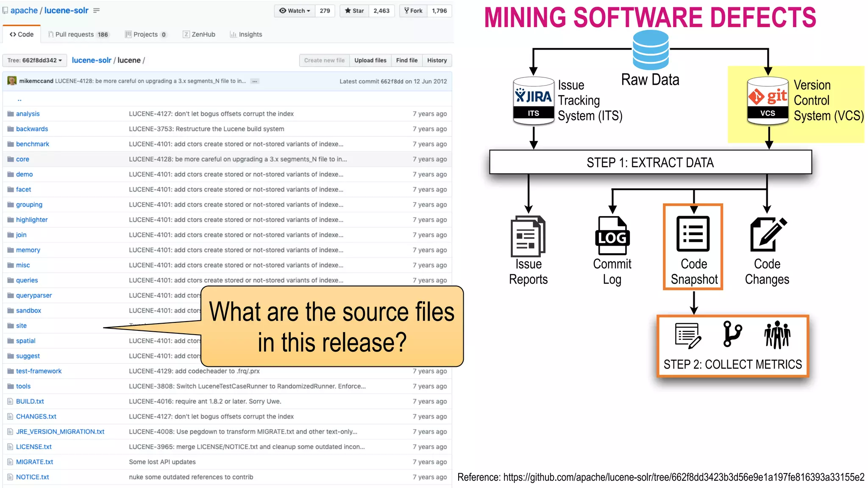The image size is (868, 488).
Task: Open the Tree 662f8dd342 branch dropdown
Action: pyautogui.click(x=35, y=61)
